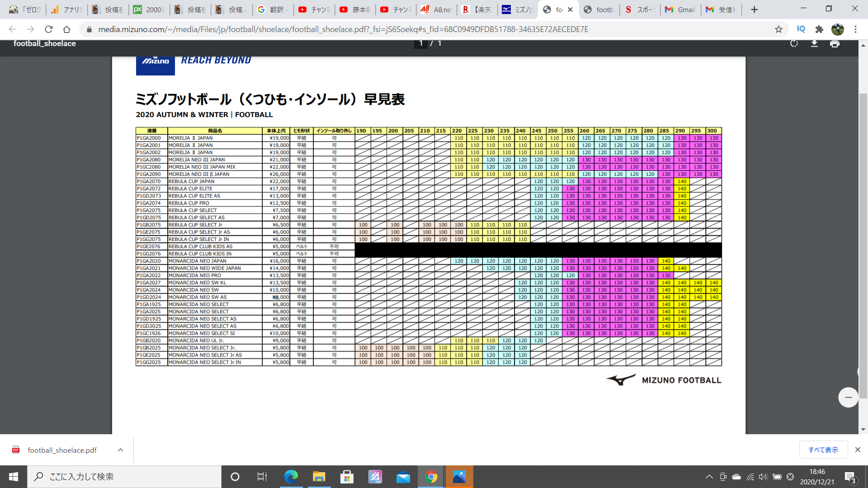Switch to the A8.net tab
The width and height of the screenshot is (868, 488).
coord(436,9)
